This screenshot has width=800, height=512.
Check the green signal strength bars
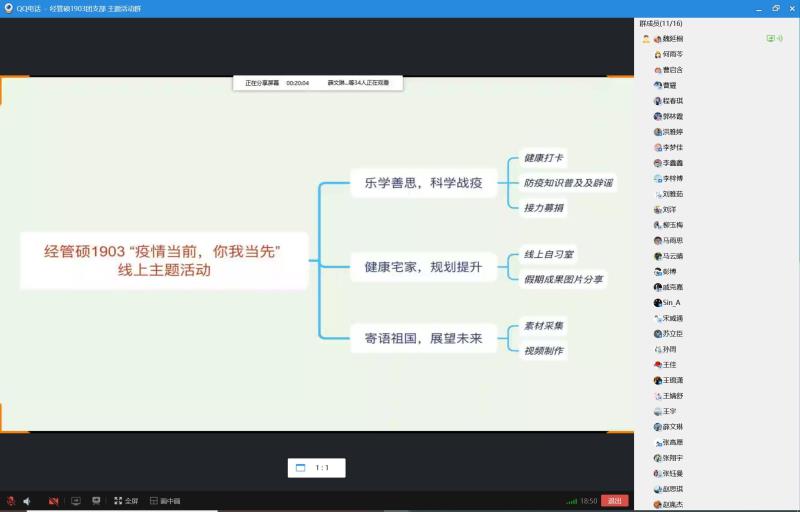point(571,500)
